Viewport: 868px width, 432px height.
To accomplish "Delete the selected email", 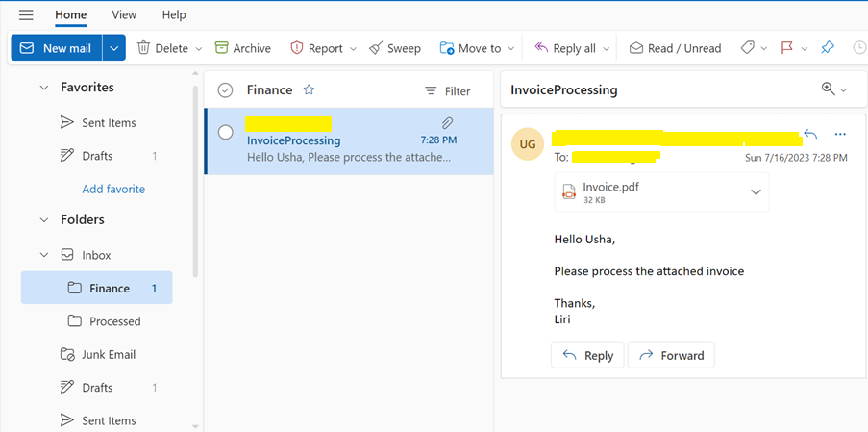I will (162, 48).
